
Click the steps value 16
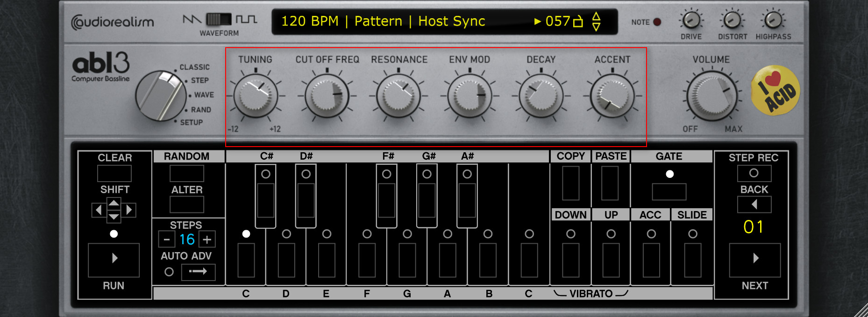(187, 240)
